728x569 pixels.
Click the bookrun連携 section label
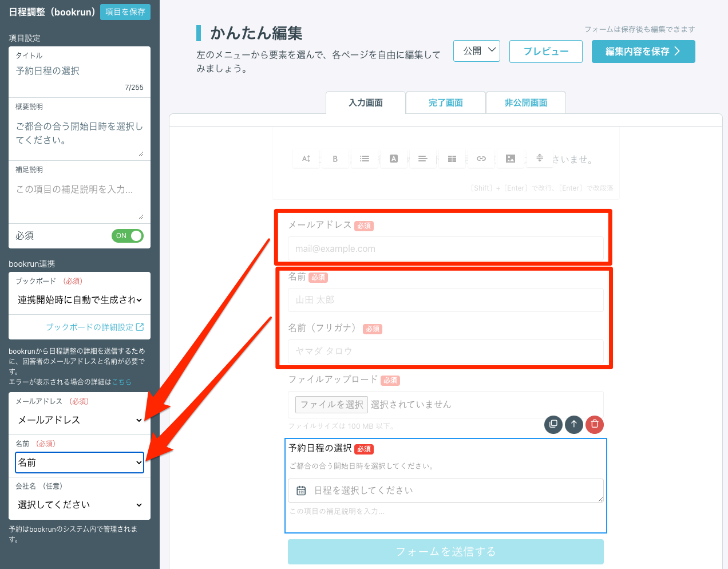tap(32, 264)
